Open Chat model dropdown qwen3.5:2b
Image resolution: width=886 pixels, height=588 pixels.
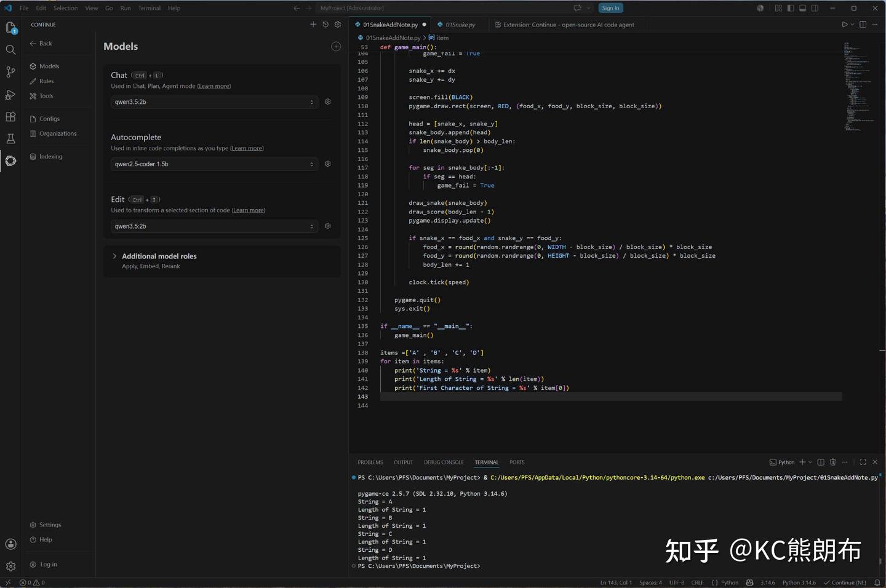click(214, 102)
